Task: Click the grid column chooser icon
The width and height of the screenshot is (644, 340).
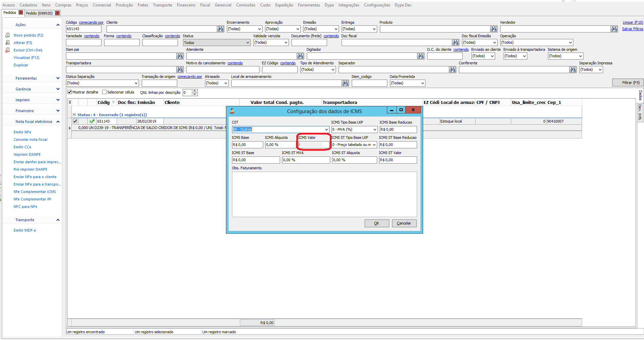Action: pyautogui.click(x=70, y=102)
